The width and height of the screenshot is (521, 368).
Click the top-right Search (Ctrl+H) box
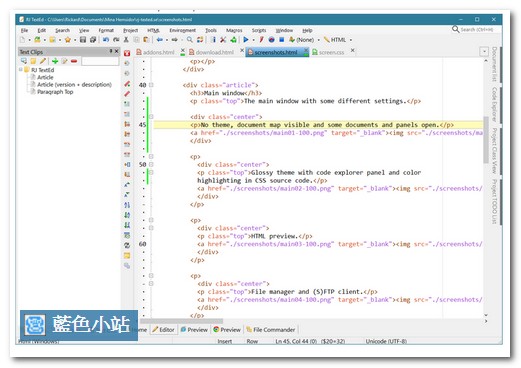click(x=477, y=29)
